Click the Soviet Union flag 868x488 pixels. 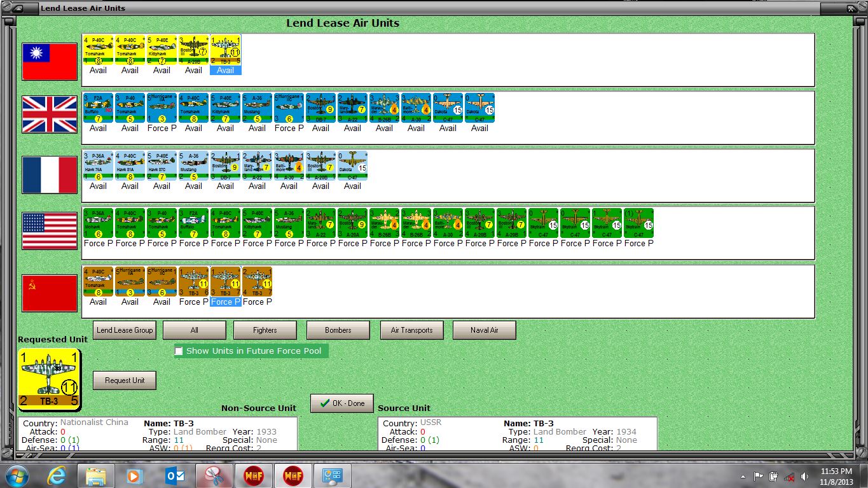point(50,293)
